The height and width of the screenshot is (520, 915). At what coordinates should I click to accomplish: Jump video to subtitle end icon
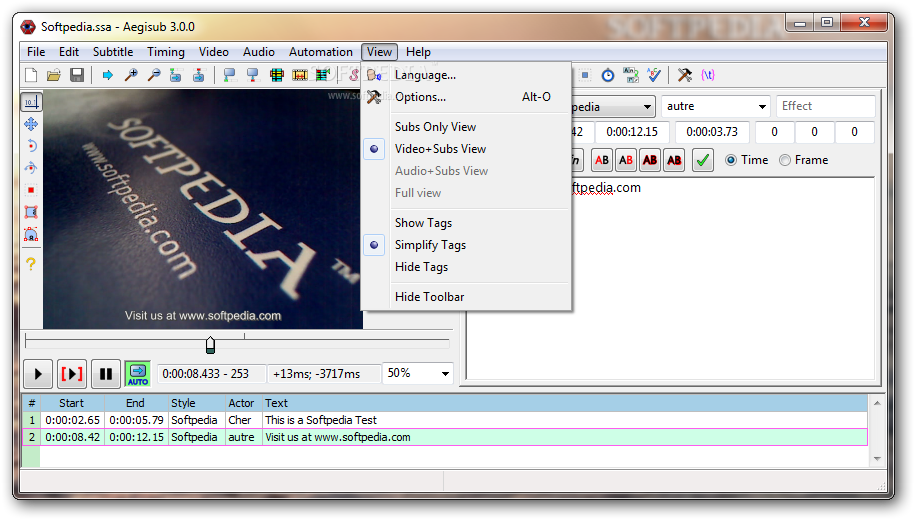click(x=198, y=75)
